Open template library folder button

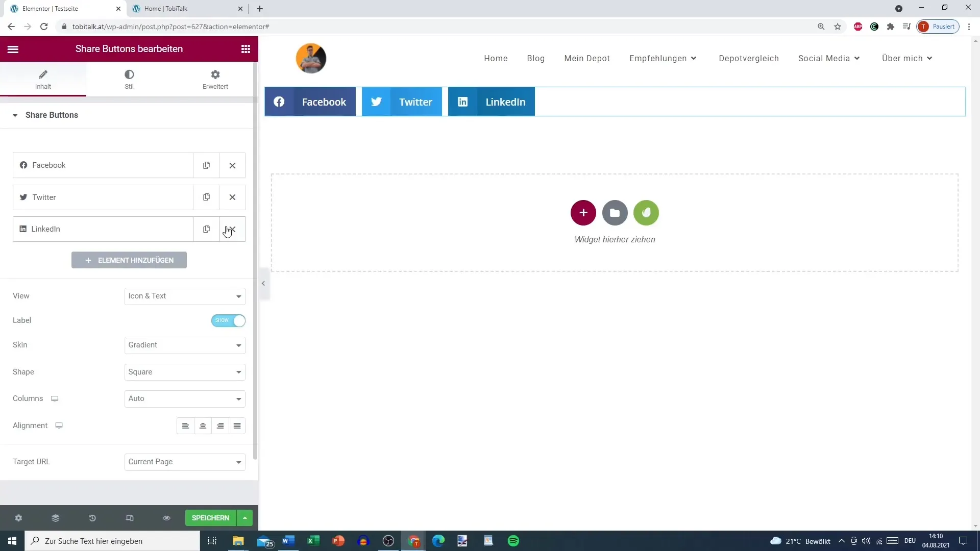point(615,213)
